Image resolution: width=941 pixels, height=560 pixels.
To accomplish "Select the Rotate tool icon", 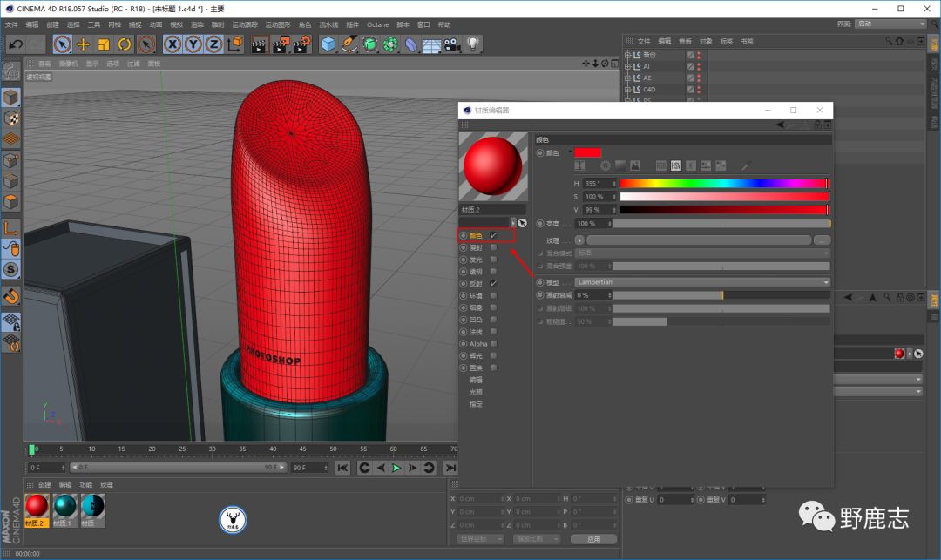I will coord(125,44).
